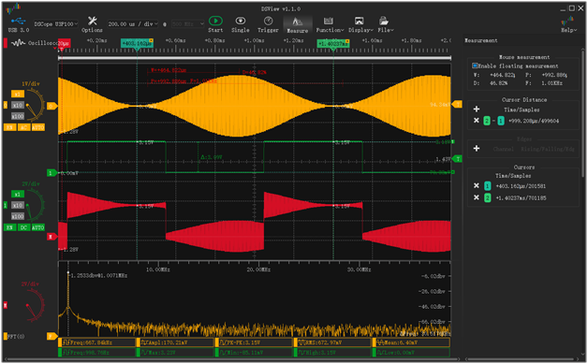The image size is (588, 364).
Task: Click the USB 3.0 connection icon
Action: tap(19, 21)
